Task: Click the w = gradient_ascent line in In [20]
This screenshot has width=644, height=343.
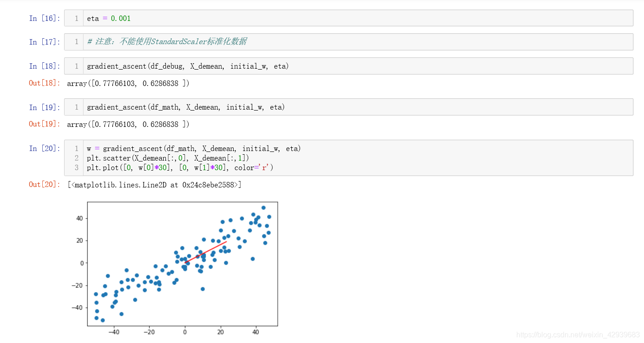Action: tap(194, 149)
